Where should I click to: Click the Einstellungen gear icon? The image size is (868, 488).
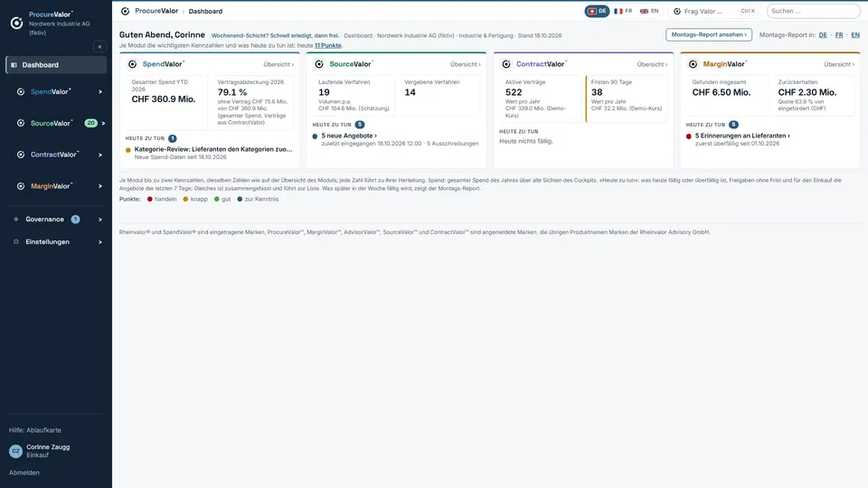click(16, 242)
